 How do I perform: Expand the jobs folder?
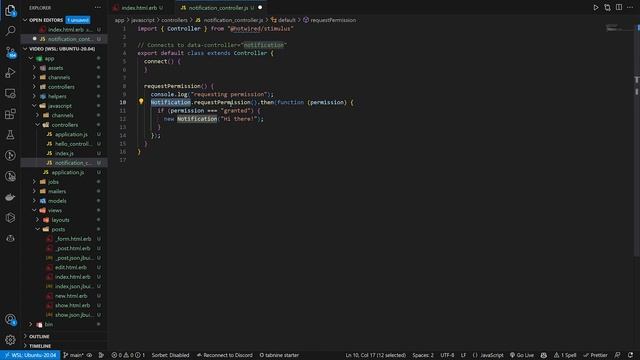(34, 182)
